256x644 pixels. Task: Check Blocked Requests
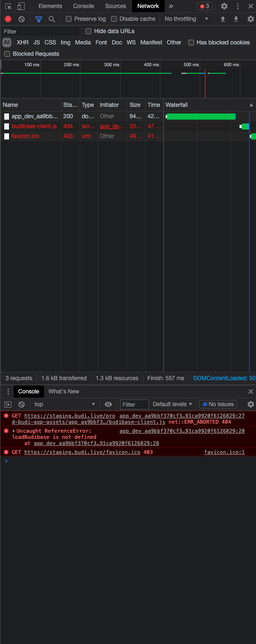(x=7, y=54)
